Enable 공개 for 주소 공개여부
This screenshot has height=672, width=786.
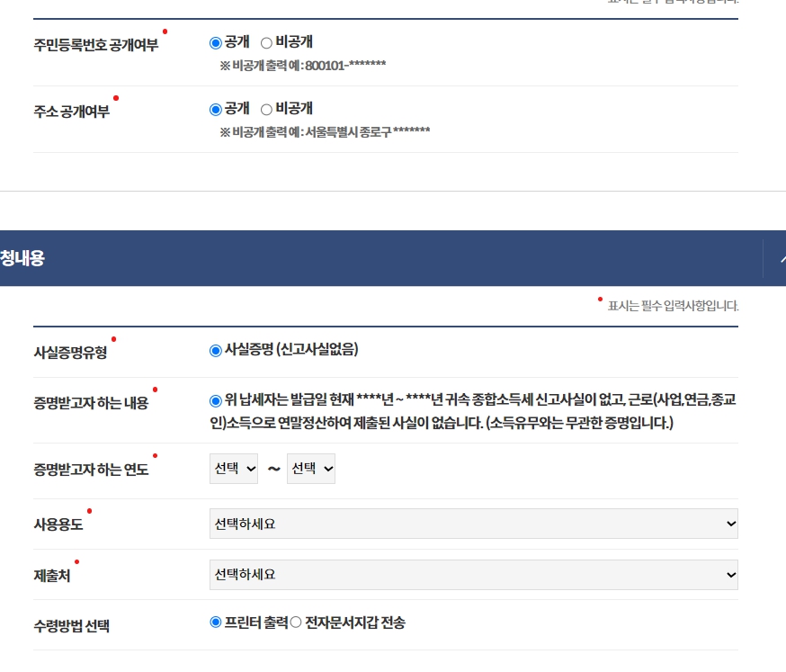[x=213, y=108]
